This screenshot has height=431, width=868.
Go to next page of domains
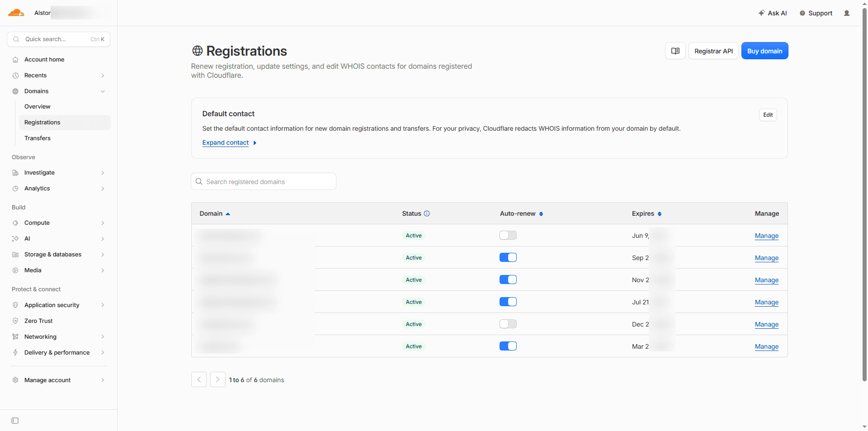(x=218, y=379)
